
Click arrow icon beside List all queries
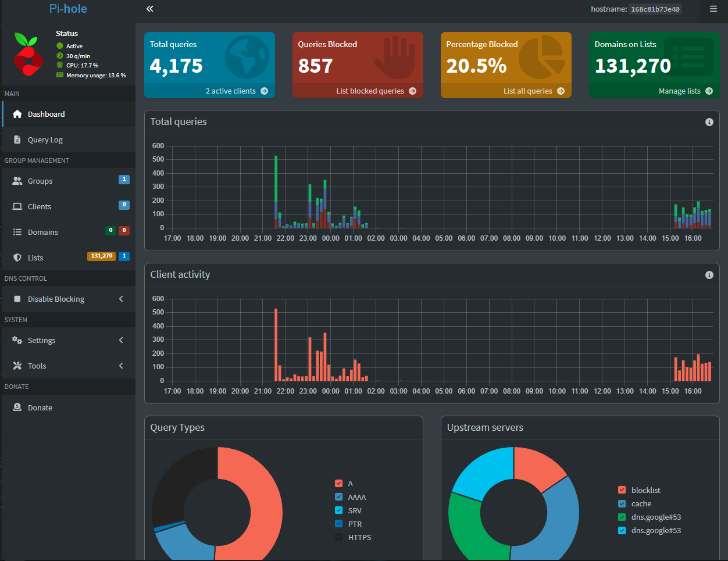[561, 91]
